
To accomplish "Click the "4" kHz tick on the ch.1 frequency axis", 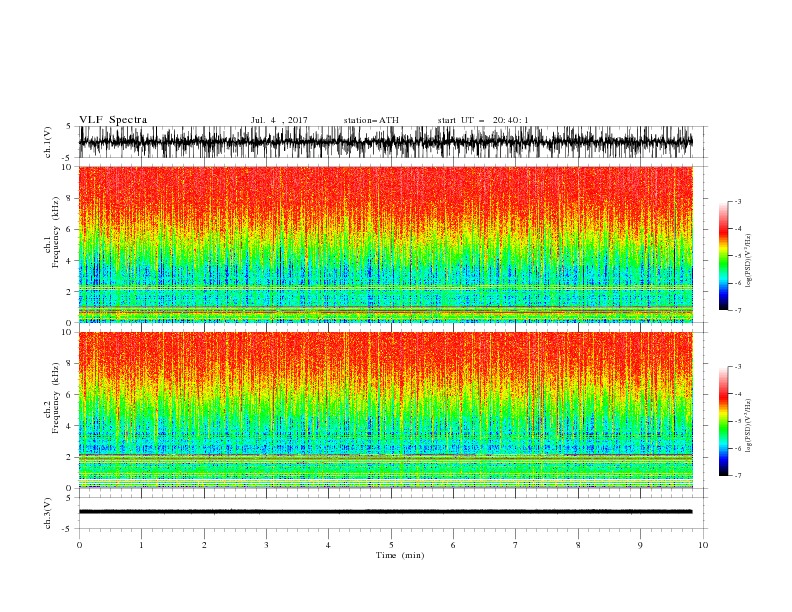I will coord(69,261).
